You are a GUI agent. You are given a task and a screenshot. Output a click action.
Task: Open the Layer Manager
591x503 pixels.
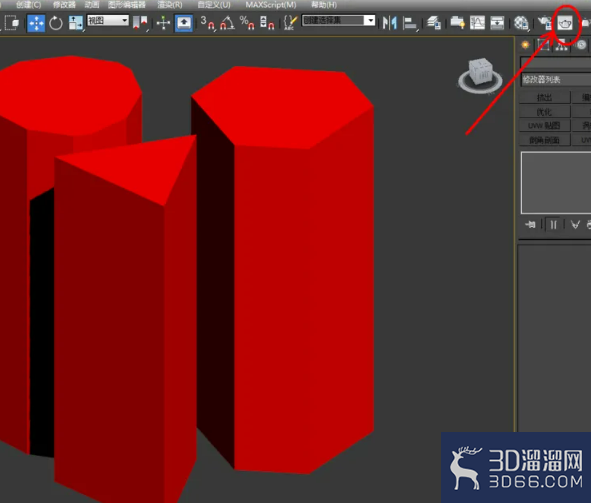pyautogui.click(x=434, y=23)
